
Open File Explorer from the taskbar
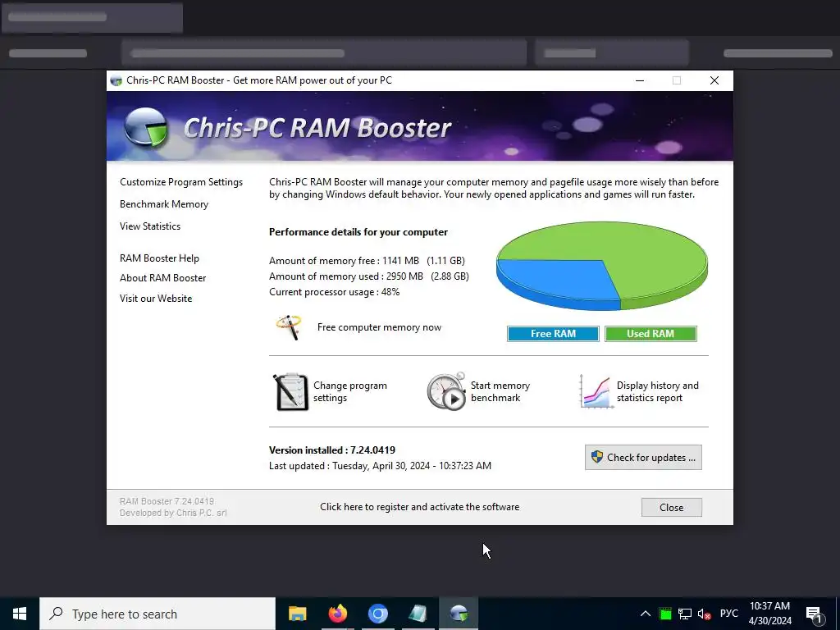(x=297, y=614)
